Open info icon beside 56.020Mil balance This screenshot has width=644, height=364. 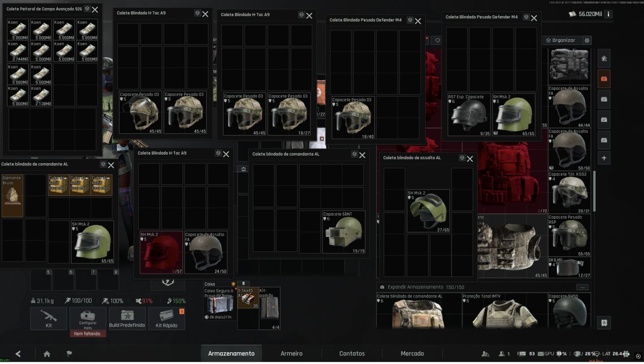pyautogui.click(x=608, y=14)
